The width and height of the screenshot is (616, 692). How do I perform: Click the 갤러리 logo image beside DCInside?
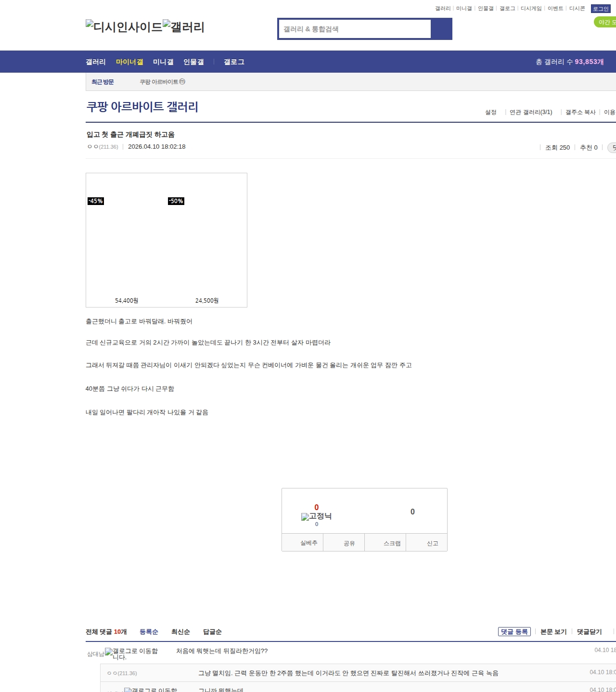[183, 27]
